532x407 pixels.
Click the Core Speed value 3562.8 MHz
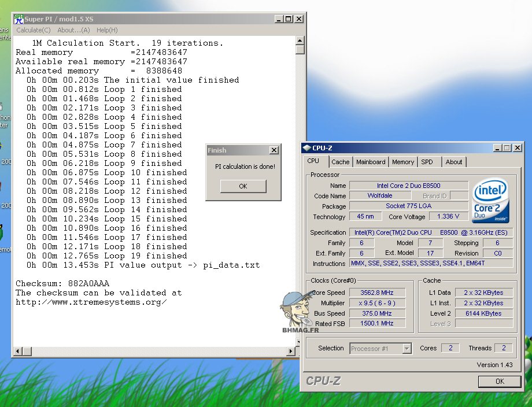pos(377,293)
